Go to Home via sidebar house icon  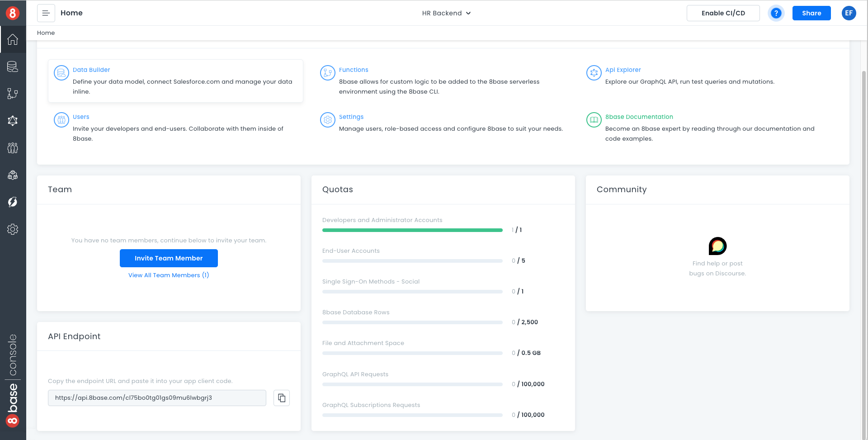(13, 40)
